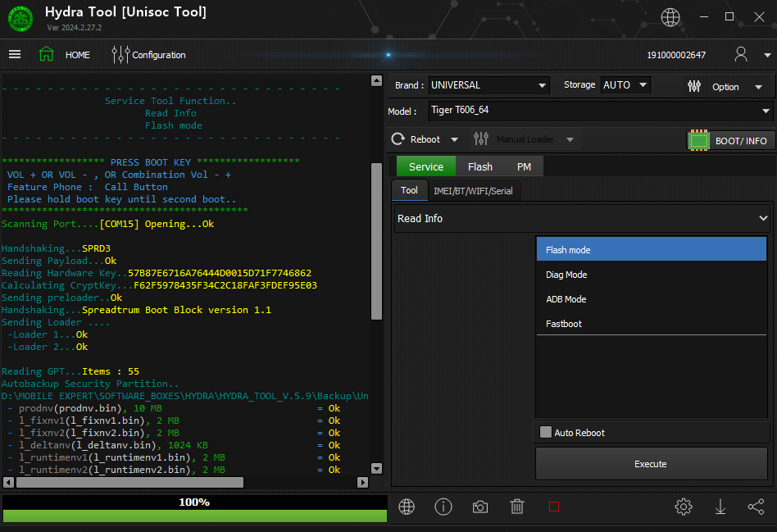Open the Brand UNIVERSAL dropdown
777x532 pixels.
[x=488, y=85]
